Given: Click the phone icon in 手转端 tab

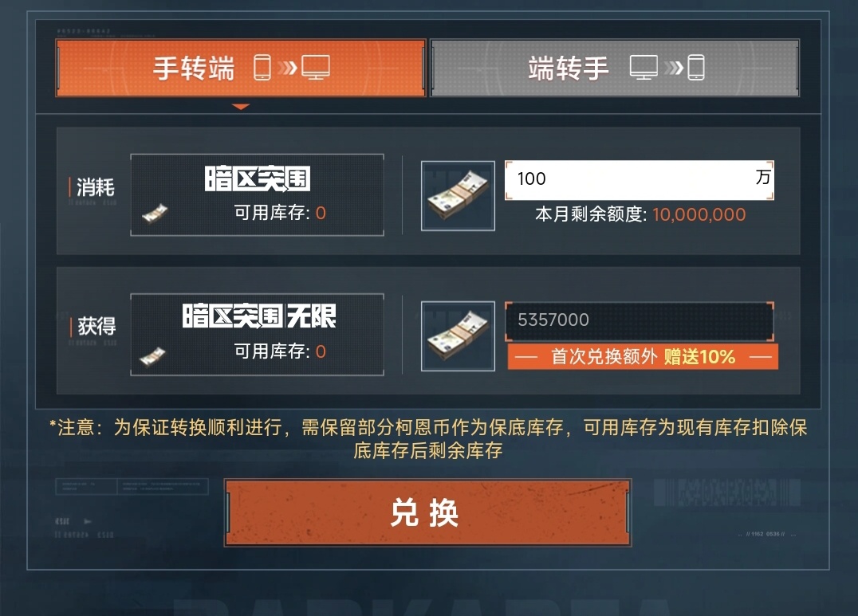Looking at the screenshot, I should tap(262, 68).
